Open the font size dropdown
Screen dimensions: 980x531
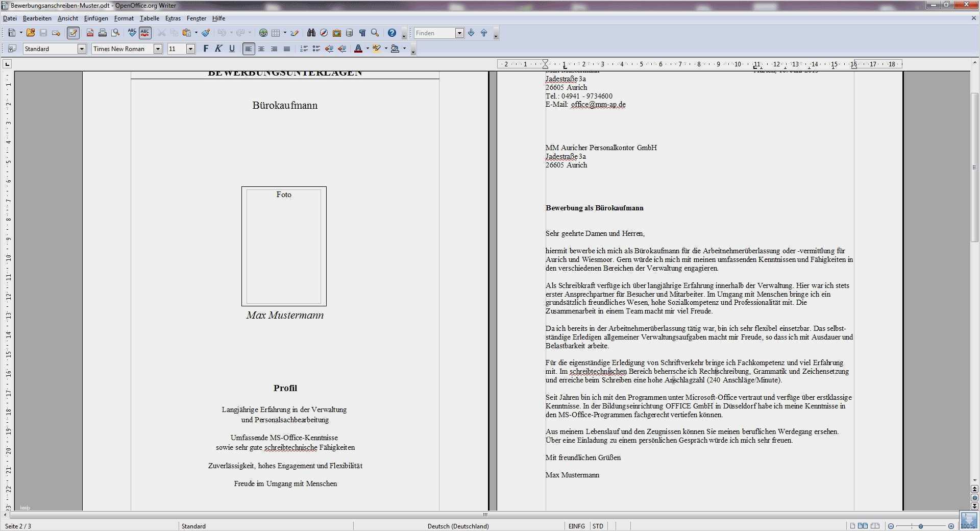tap(190, 49)
